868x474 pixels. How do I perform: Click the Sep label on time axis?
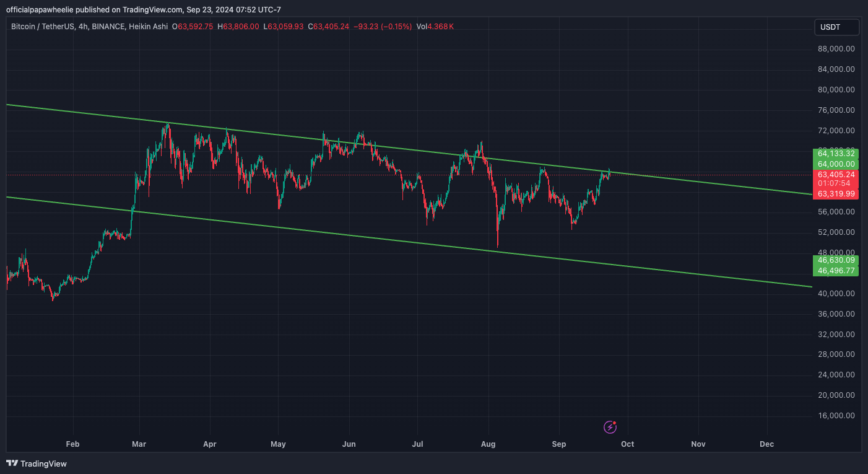(559, 444)
